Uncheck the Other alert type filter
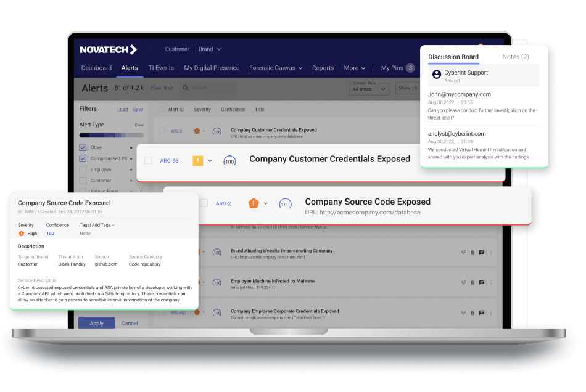This screenshot has height=392, width=586. point(83,148)
